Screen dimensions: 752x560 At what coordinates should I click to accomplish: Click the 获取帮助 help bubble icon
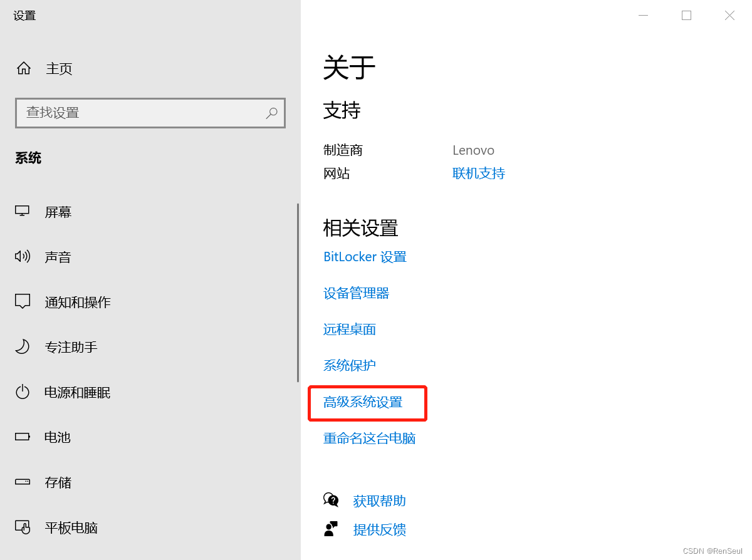click(x=331, y=500)
